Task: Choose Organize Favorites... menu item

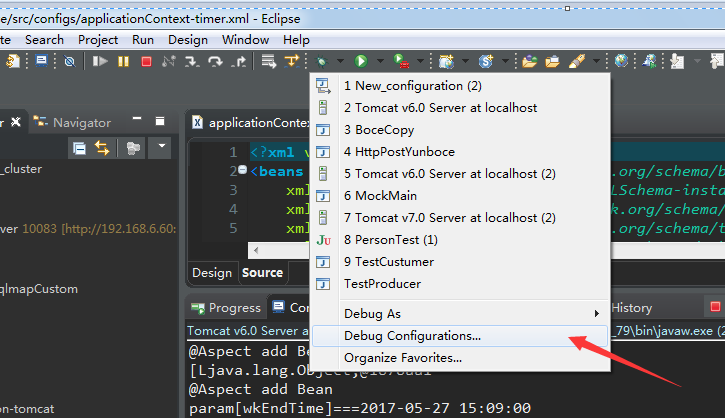Action: [460, 358]
